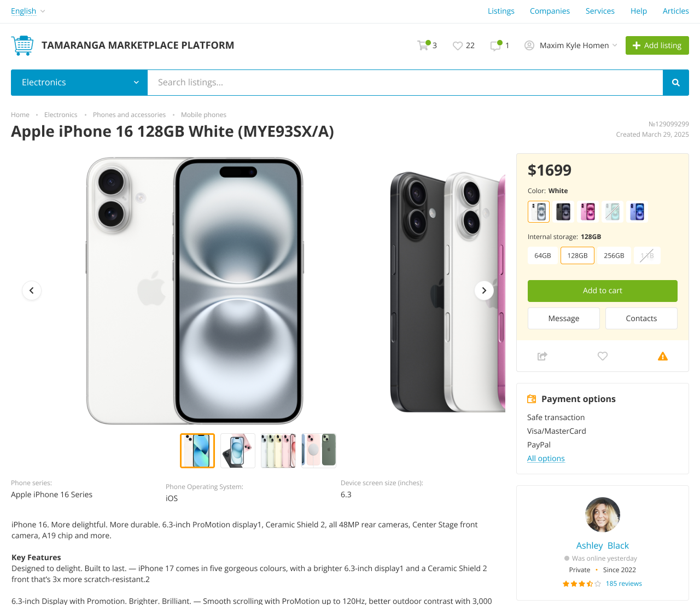Click the search magnifier button
Image resolution: width=700 pixels, height=605 pixels.
pyautogui.click(x=675, y=83)
